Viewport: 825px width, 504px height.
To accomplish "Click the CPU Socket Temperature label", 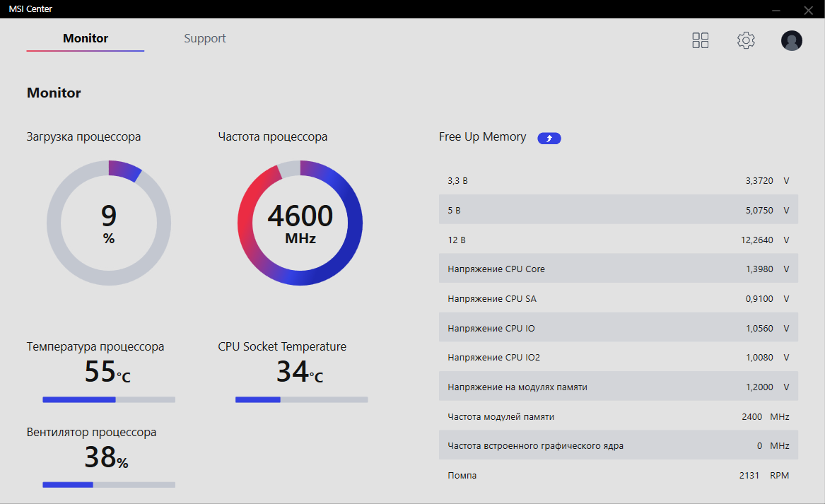I will coord(282,346).
